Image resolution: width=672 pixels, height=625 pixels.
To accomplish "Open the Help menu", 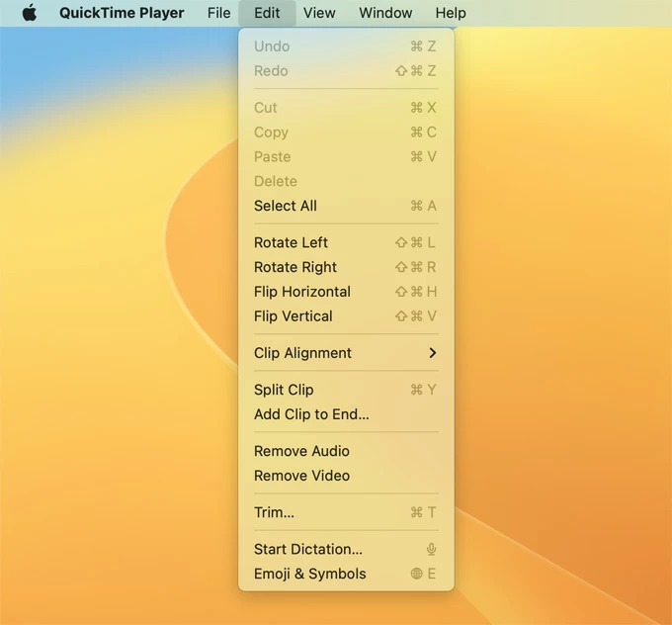I will tap(451, 13).
